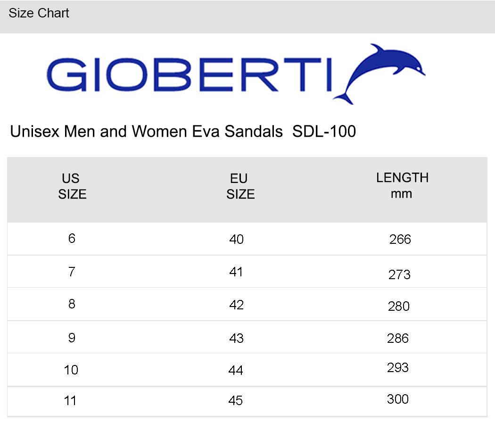Click the EU SIZE column header
Viewport: 495px width, 448px height.
pos(240,186)
